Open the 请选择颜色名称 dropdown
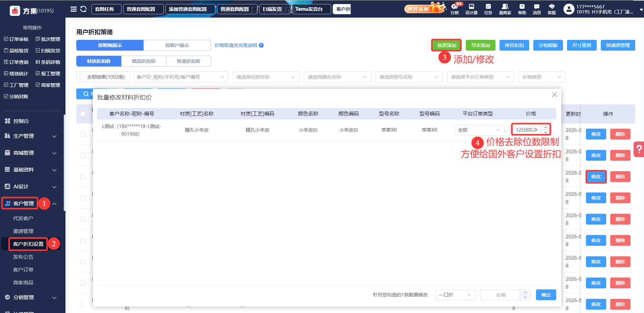 tap(338, 77)
